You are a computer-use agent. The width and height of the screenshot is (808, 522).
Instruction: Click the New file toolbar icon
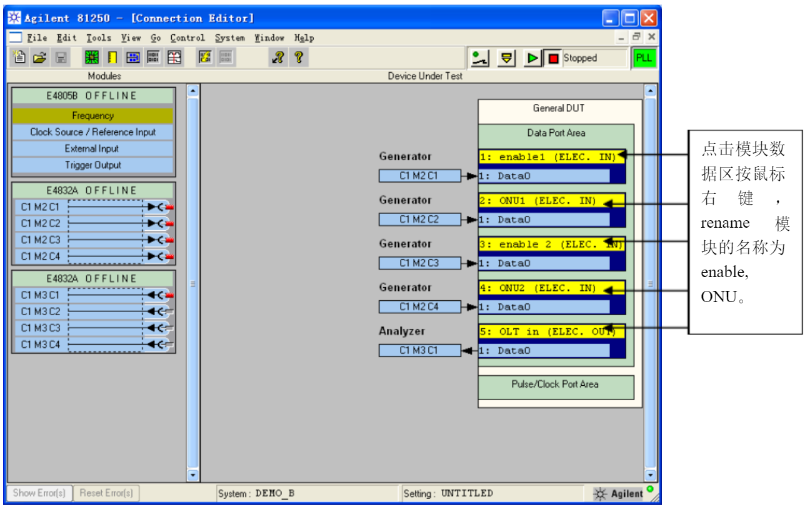(18, 58)
